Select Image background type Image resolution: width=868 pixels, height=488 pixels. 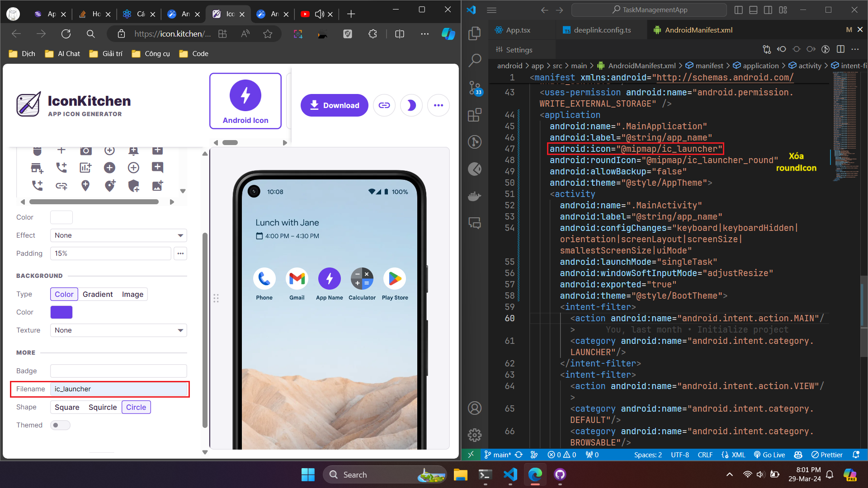(132, 294)
